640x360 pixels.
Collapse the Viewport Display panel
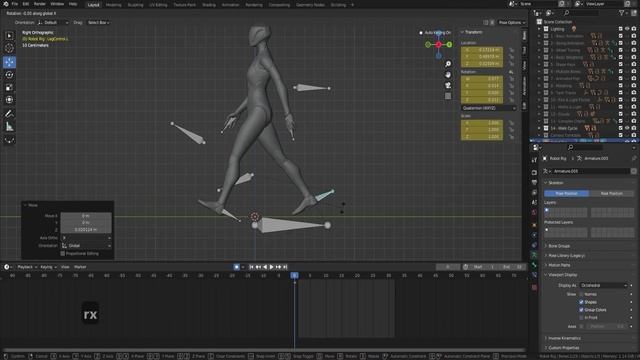click(562, 275)
